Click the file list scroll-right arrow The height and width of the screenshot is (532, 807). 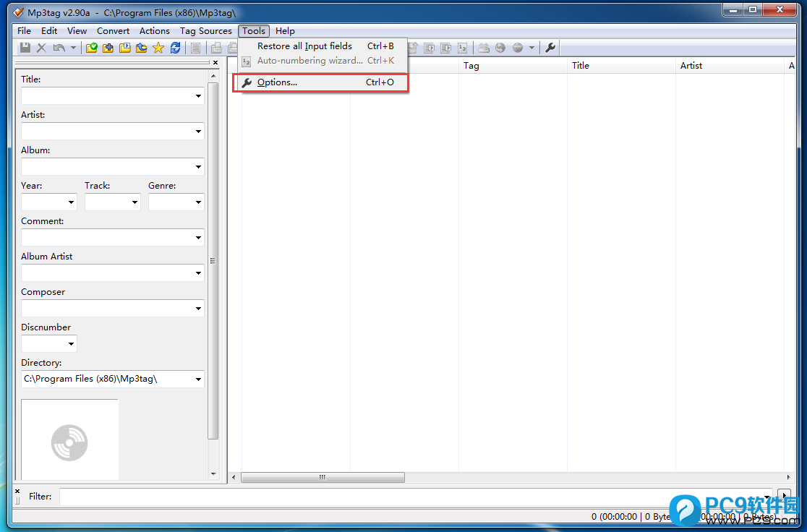[788, 478]
